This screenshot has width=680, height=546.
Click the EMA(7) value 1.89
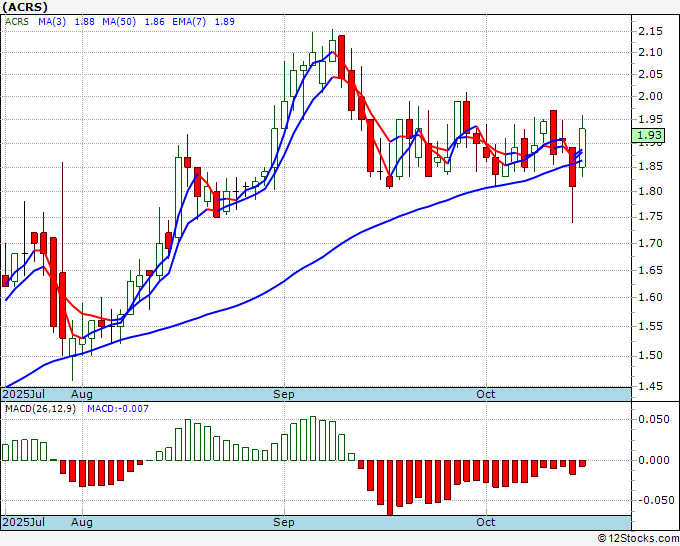(225, 22)
